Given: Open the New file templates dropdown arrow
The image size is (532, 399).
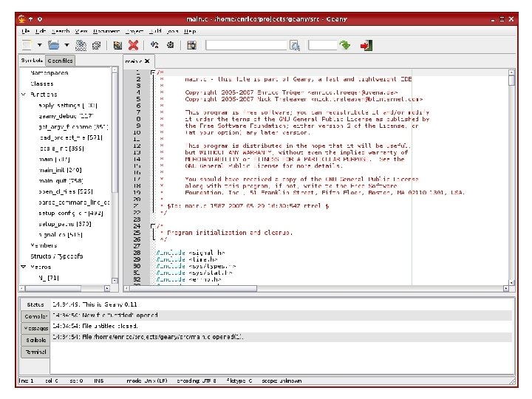Looking at the screenshot, I should (x=39, y=45).
